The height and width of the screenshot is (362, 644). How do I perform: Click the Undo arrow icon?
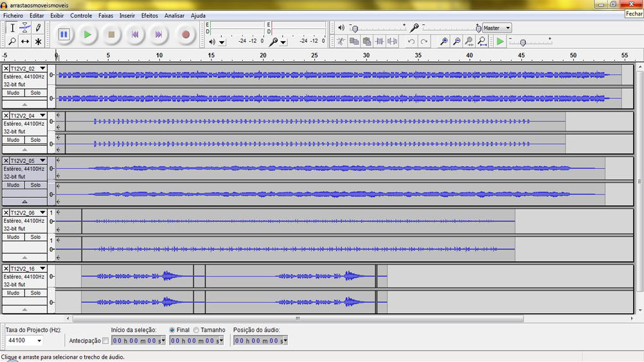coord(411,42)
